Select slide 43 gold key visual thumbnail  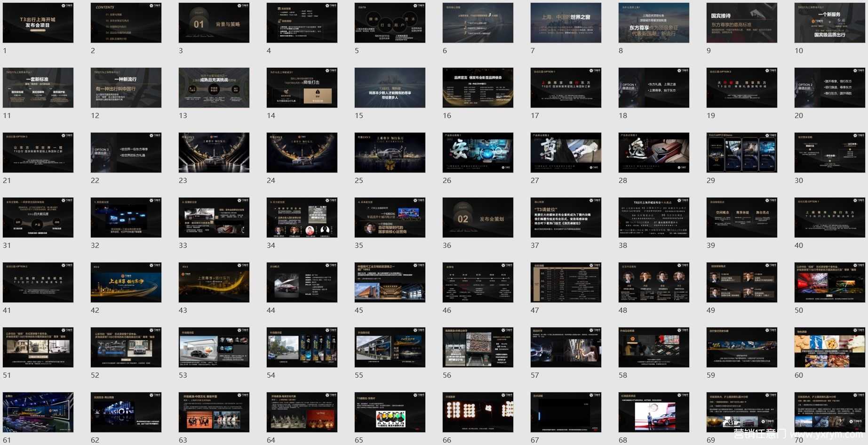pyautogui.click(x=214, y=282)
